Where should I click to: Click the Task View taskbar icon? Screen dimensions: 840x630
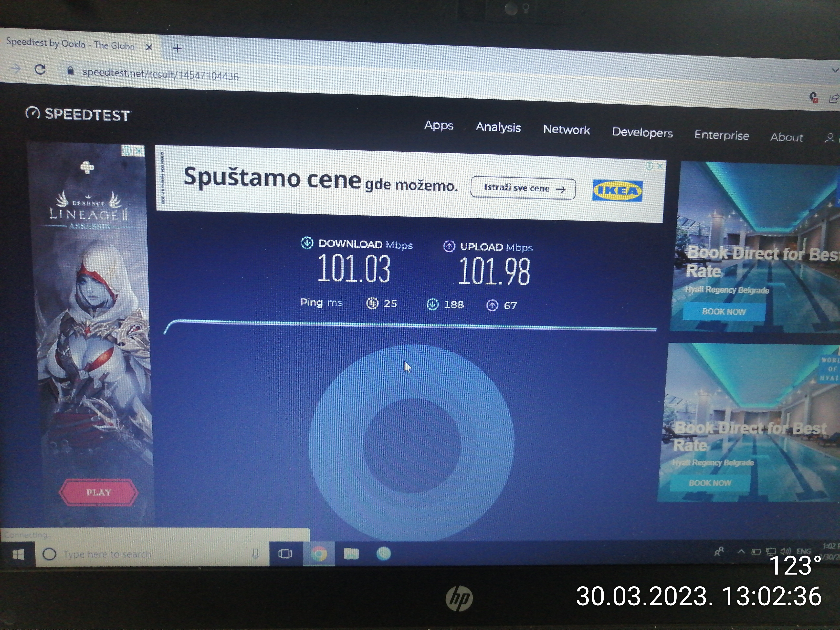[x=285, y=554]
